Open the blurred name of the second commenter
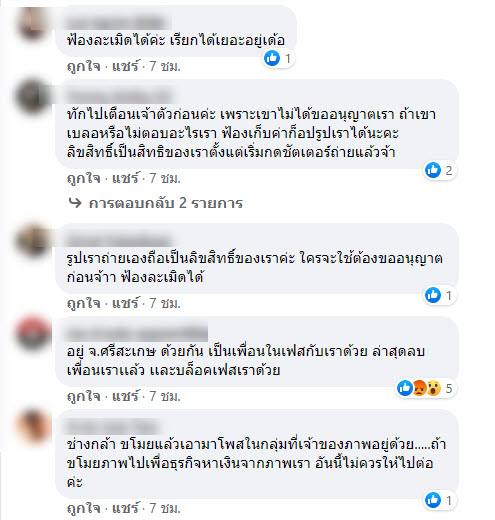Screen dimensions: 495x520 tap(119, 96)
